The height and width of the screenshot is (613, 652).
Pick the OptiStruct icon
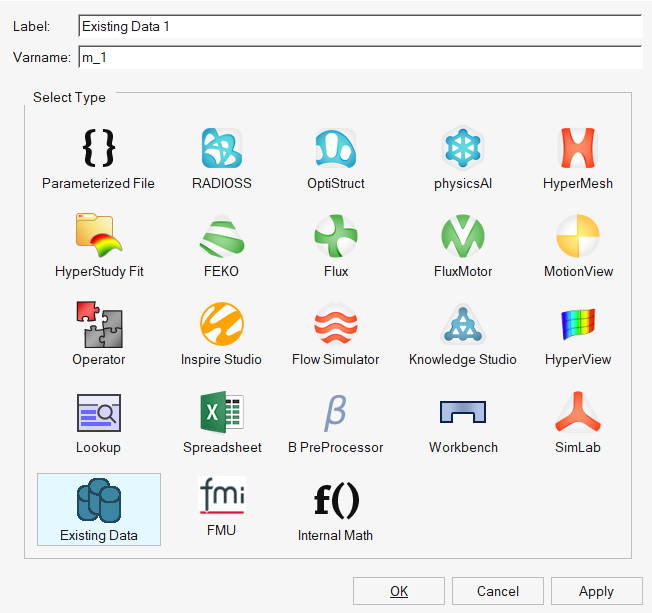click(336, 148)
